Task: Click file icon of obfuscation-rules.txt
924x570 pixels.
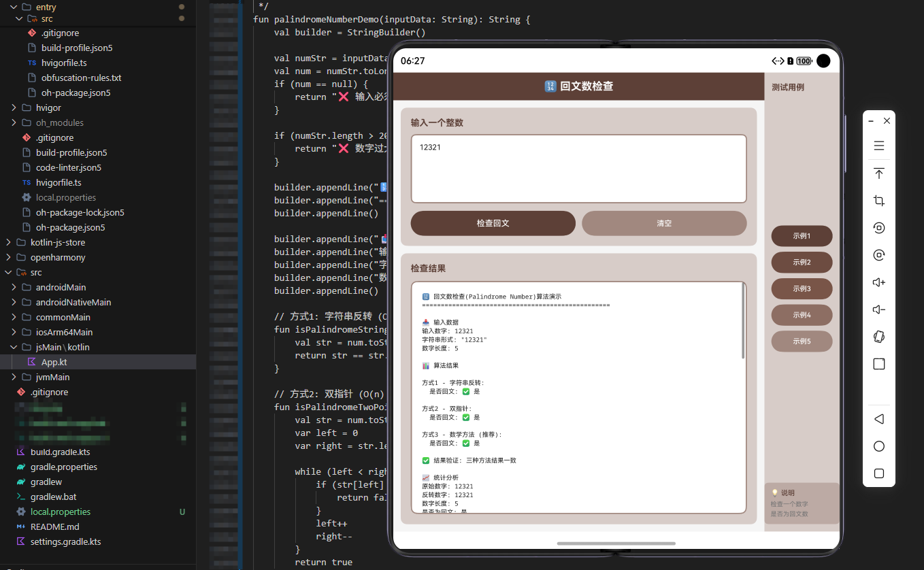Action: [x=31, y=78]
